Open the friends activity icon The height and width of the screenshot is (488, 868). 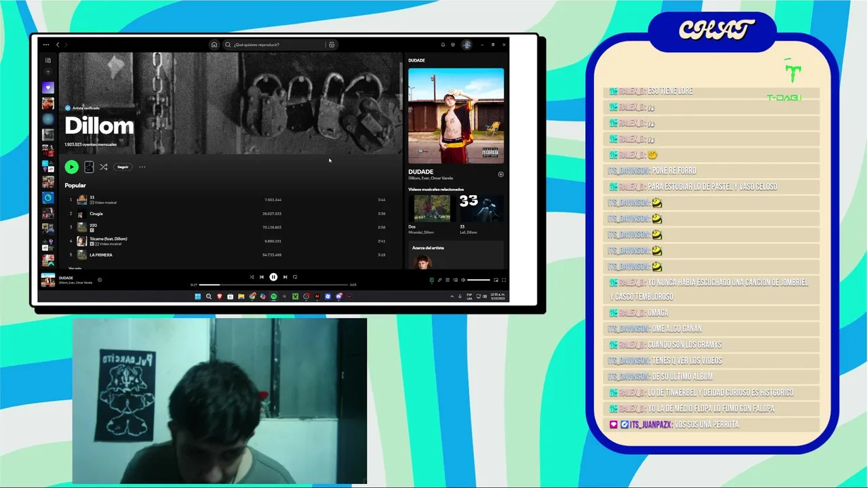coord(453,45)
